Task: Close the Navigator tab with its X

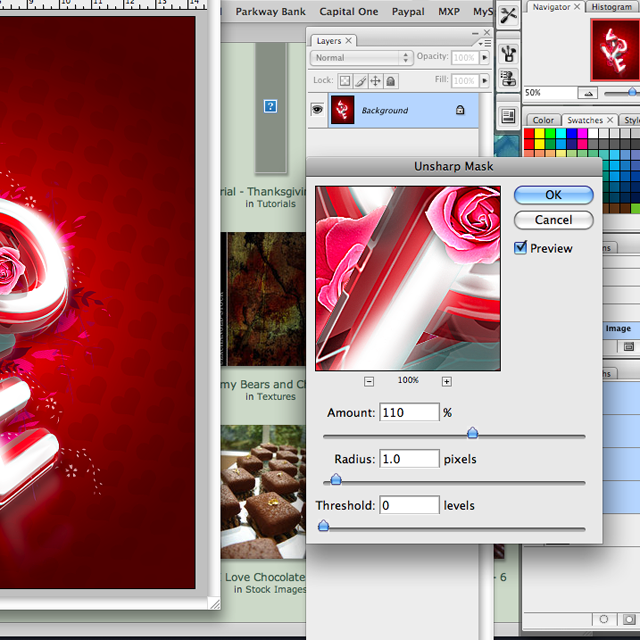Action: coord(577,7)
